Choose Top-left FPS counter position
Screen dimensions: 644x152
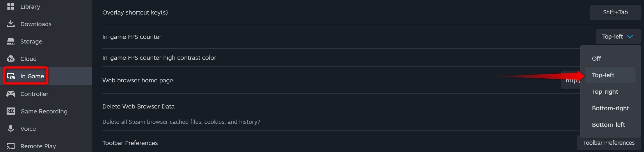[x=603, y=75]
